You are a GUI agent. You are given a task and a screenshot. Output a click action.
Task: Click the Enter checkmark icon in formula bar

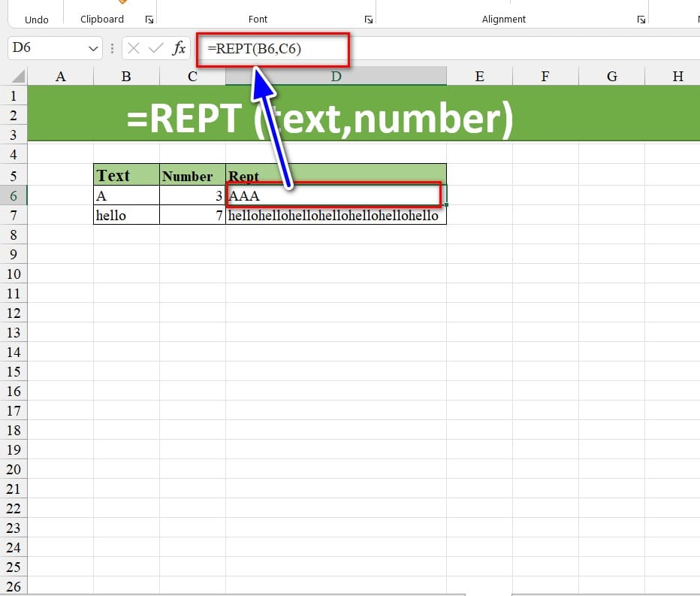click(155, 49)
